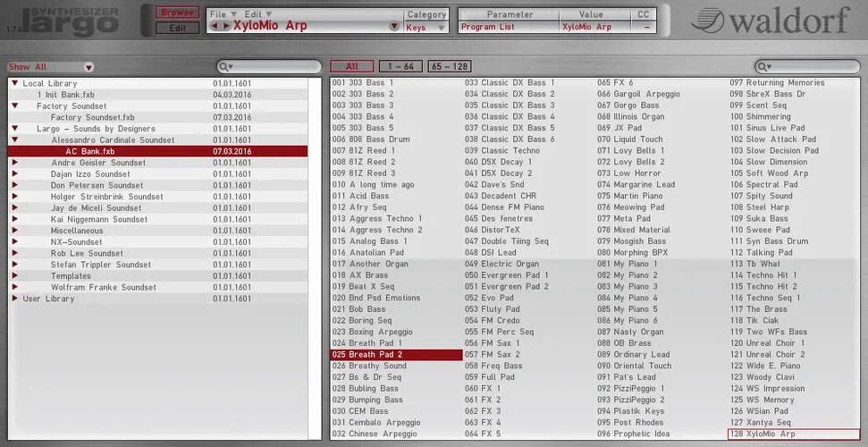Expand Holger Streinbrink Soundset
The height and width of the screenshot is (447, 868).
(15, 197)
